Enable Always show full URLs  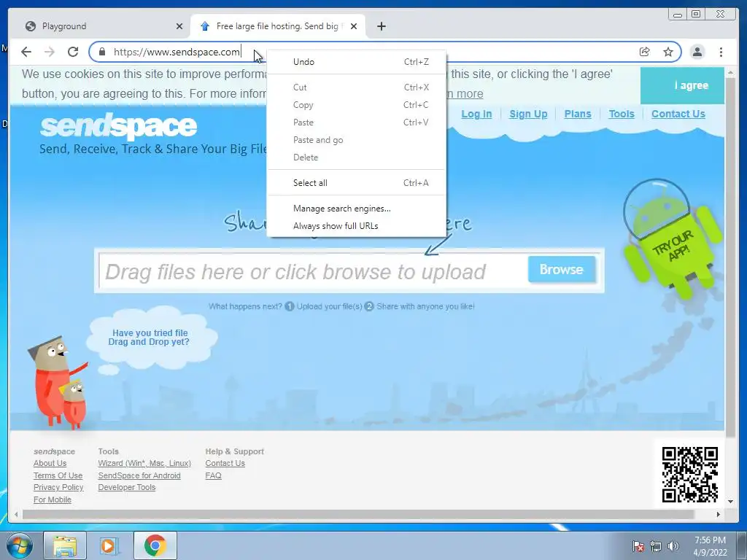pyautogui.click(x=356, y=226)
